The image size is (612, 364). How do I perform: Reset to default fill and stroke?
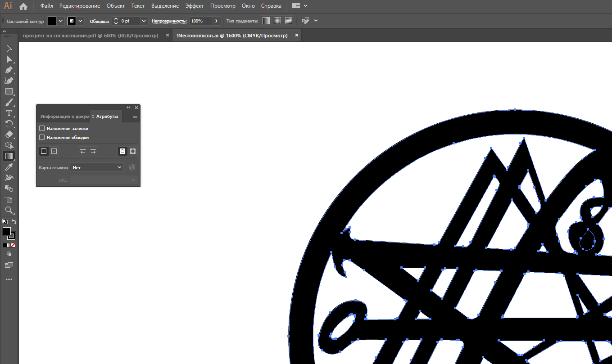pyautogui.click(x=5, y=221)
